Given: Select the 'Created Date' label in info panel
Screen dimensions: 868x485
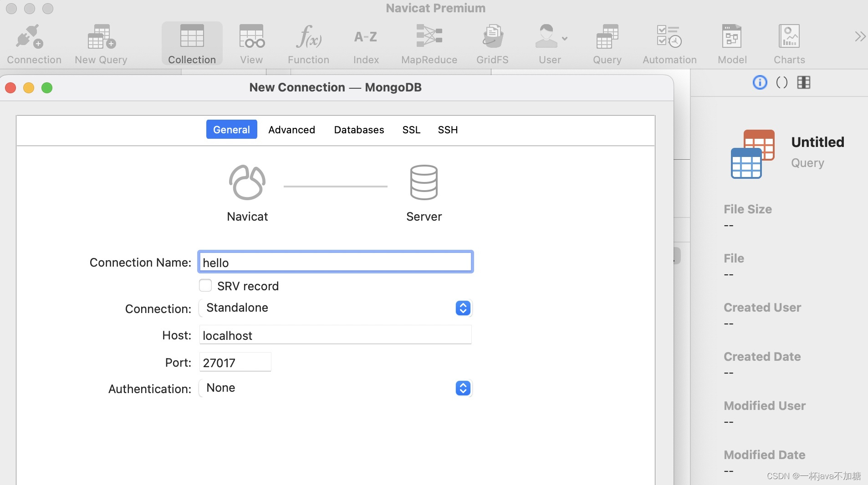Looking at the screenshot, I should pyautogui.click(x=762, y=357).
